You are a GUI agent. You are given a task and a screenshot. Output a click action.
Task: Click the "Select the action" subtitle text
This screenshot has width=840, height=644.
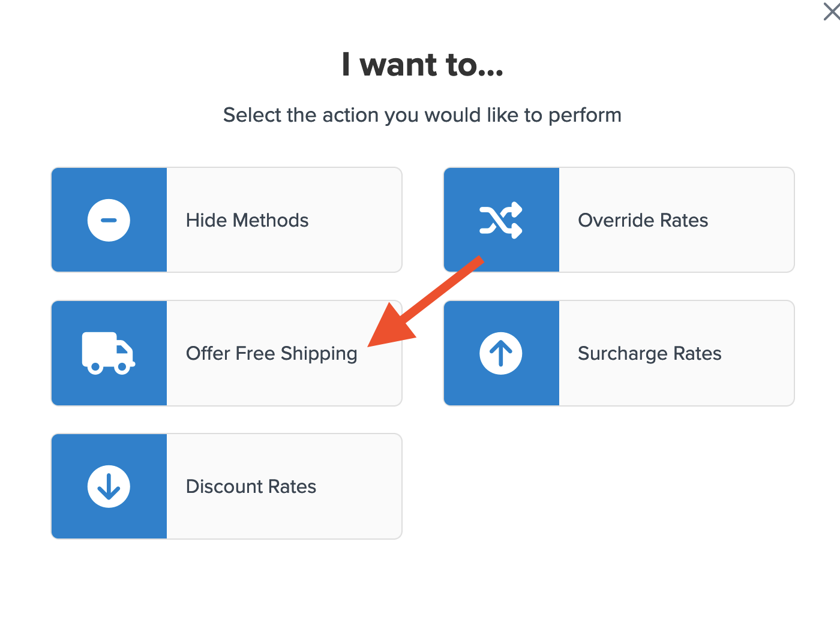coord(422,115)
